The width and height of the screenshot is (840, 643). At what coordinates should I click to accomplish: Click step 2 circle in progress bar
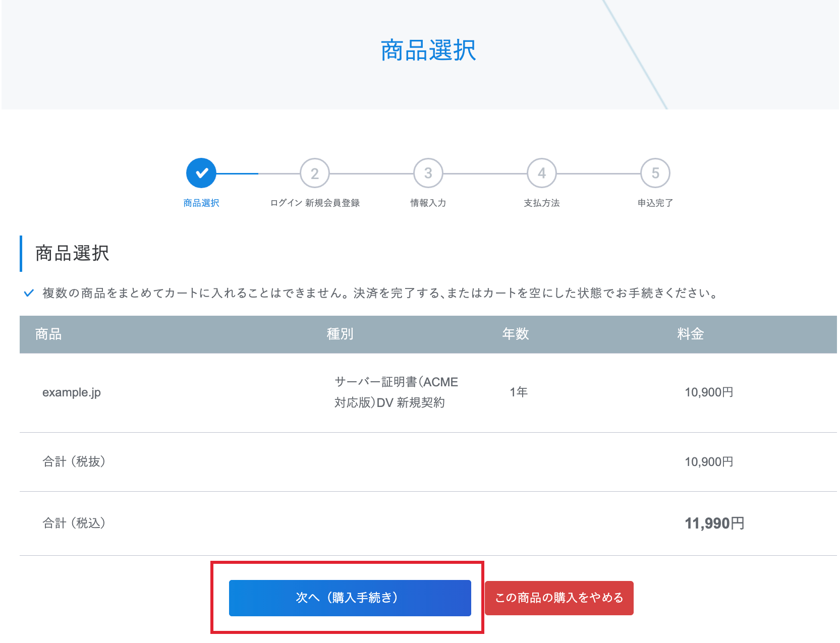tap(315, 173)
